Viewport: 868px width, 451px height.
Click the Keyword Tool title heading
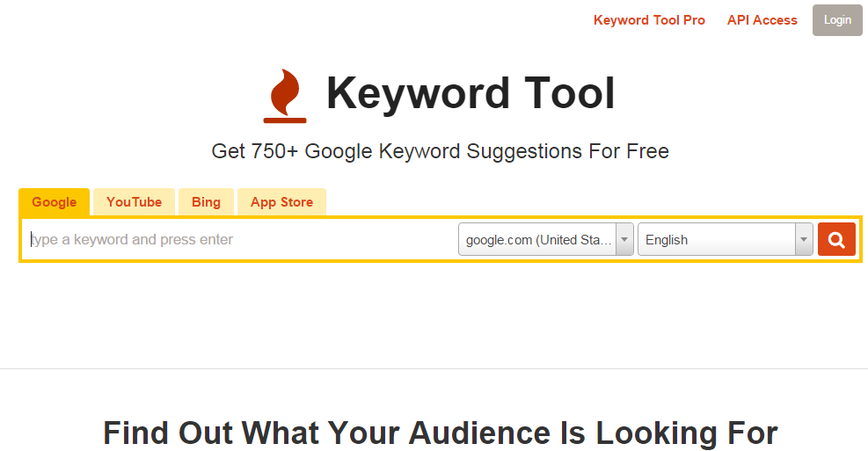tap(470, 93)
